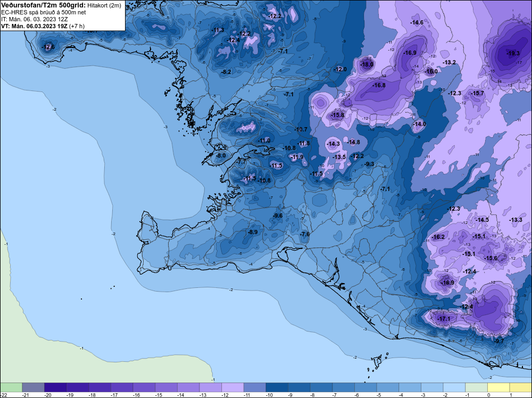Pick the -14 legend swatch
The image size is (532, 398).
188,387
